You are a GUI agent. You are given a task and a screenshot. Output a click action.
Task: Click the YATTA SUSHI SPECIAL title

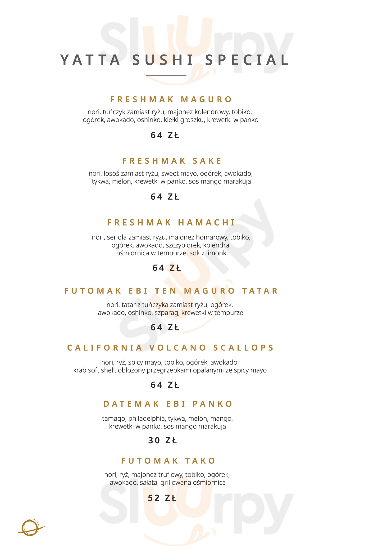tap(175, 60)
